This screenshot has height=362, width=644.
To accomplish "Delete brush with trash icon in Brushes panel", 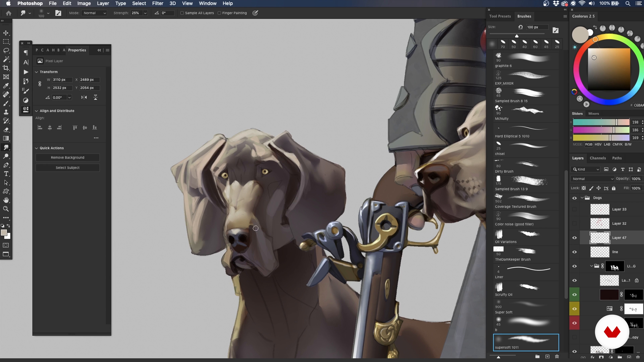I will click(x=557, y=356).
